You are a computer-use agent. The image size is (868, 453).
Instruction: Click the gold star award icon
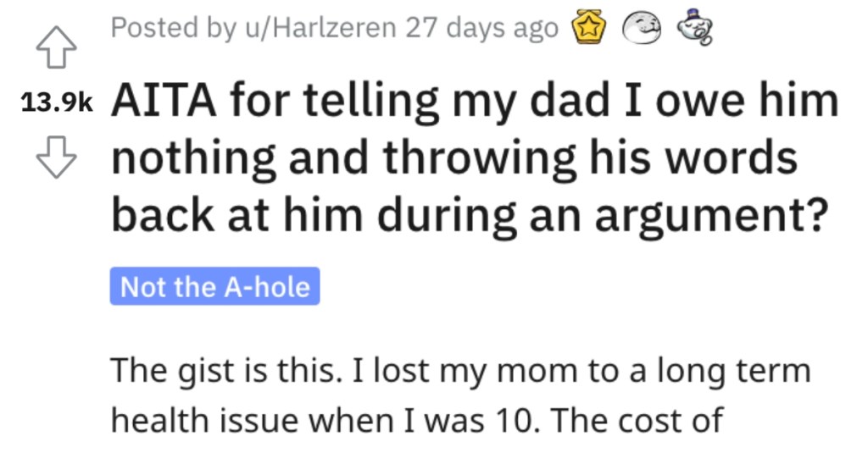[589, 27]
